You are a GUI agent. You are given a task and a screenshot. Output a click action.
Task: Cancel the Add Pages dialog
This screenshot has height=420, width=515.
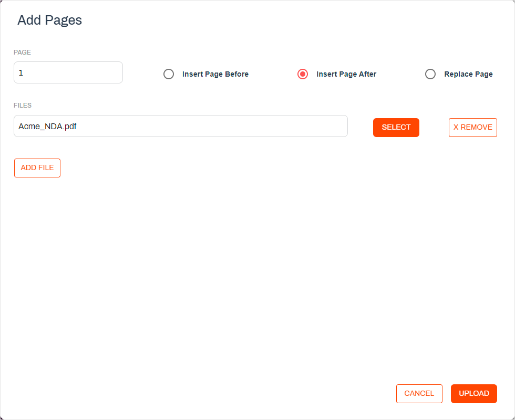coord(419,393)
